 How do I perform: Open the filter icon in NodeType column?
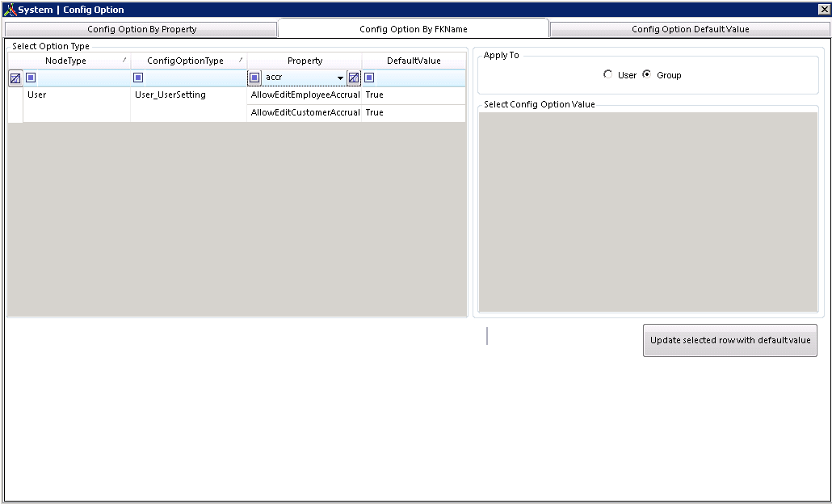(30, 78)
